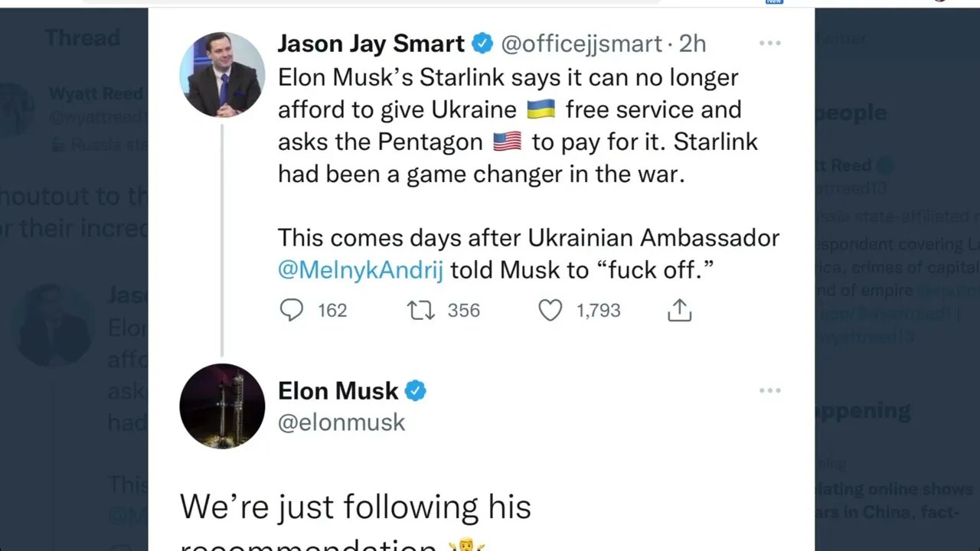Screen dimensions: 980x551
Task: Click verified badge beside Jason Jay Smart
Action: [x=482, y=44]
